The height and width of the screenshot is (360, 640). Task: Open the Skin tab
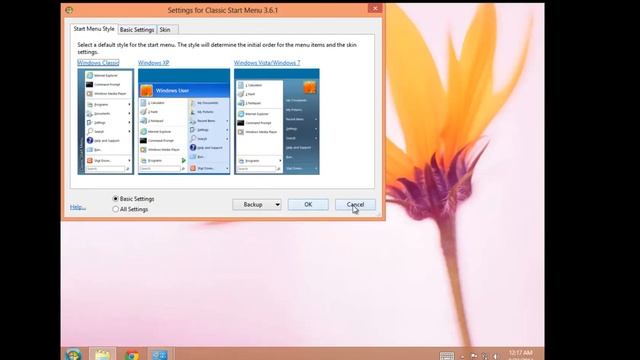click(167, 30)
